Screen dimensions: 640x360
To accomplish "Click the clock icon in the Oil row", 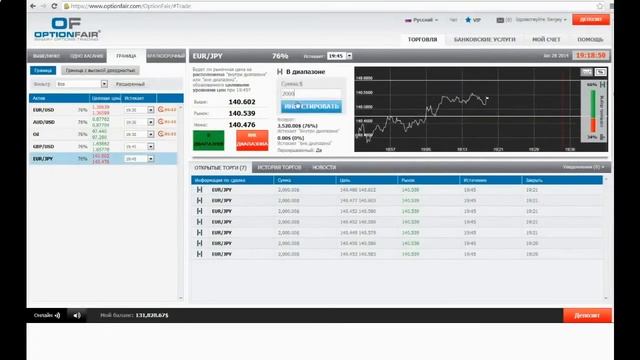I will coord(161,134).
